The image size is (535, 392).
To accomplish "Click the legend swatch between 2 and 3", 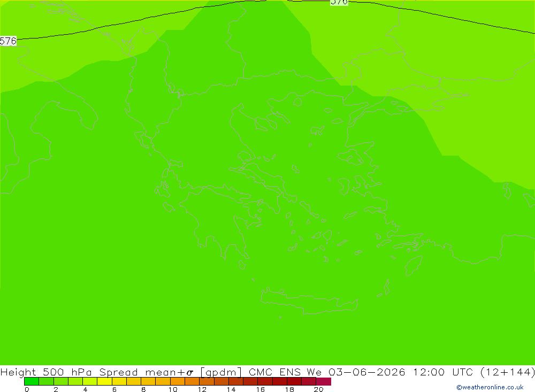I will pos(61,381).
